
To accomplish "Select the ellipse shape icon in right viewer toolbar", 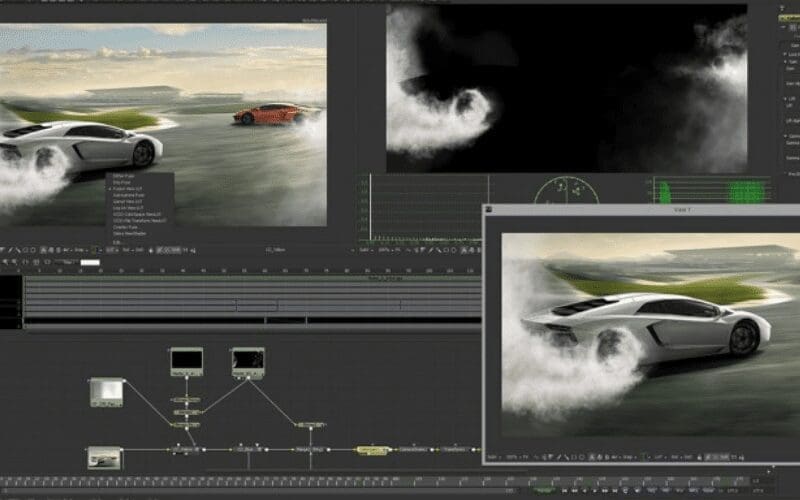I will click(x=454, y=251).
